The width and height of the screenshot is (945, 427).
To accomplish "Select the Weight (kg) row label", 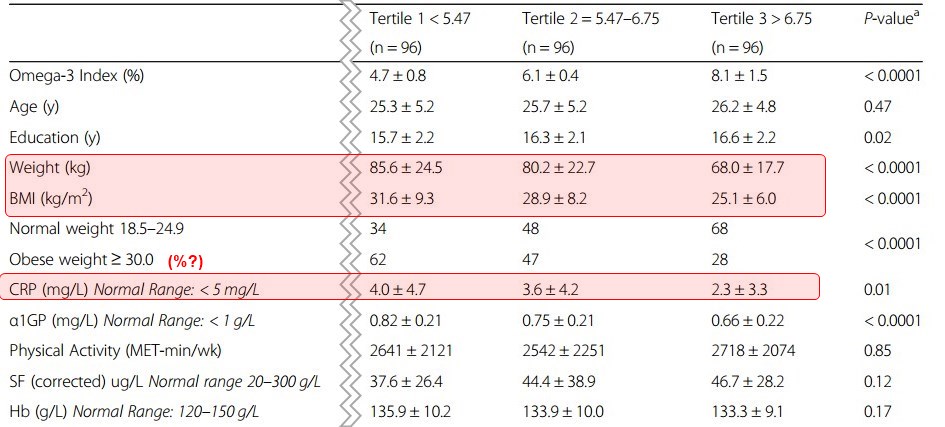I will click(50, 168).
